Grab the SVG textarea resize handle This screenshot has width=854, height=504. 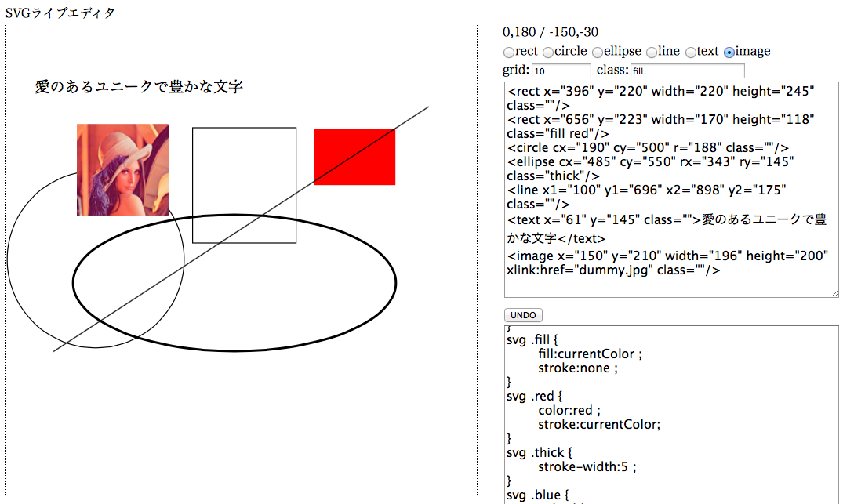click(x=834, y=293)
